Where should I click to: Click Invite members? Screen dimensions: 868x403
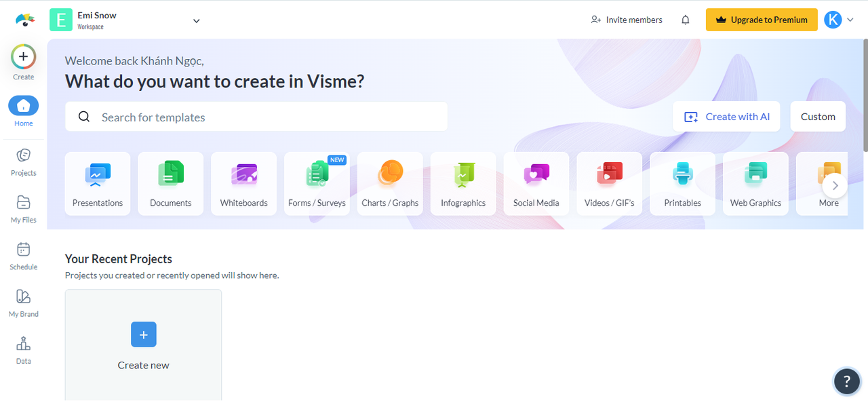click(627, 20)
